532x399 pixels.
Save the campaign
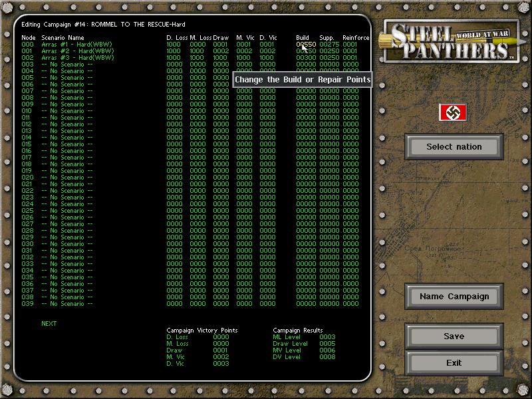[454, 336]
